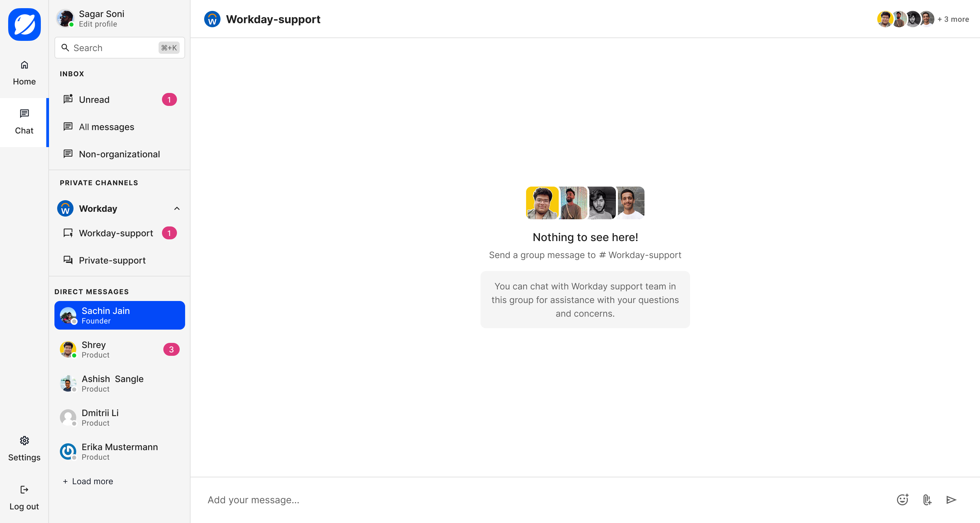Click the send message arrow icon

pos(951,500)
